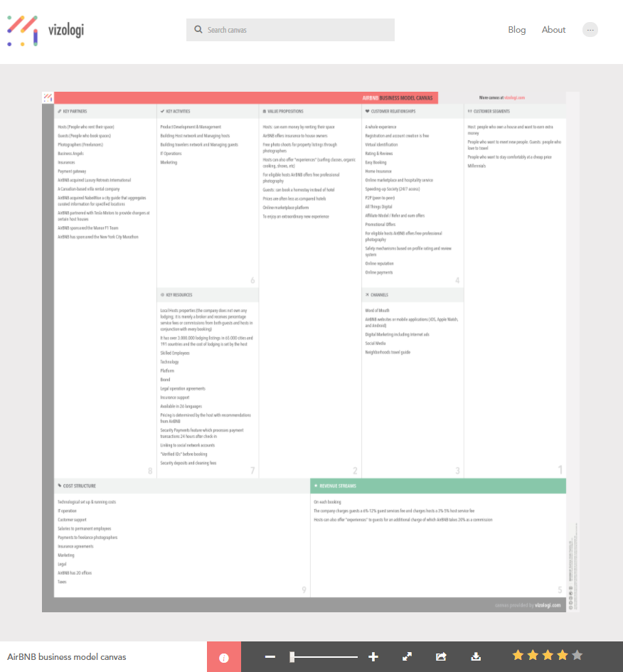Screen dimensions: 623x672
Task: Click 'Skilled Employees' in Key Resources
Action: click(x=175, y=353)
